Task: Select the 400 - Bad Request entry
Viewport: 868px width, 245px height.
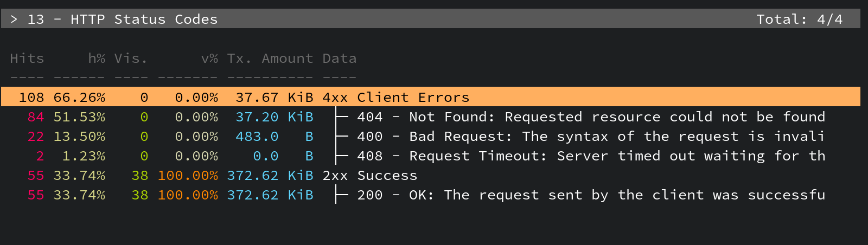Action: [x=590, y=137]
